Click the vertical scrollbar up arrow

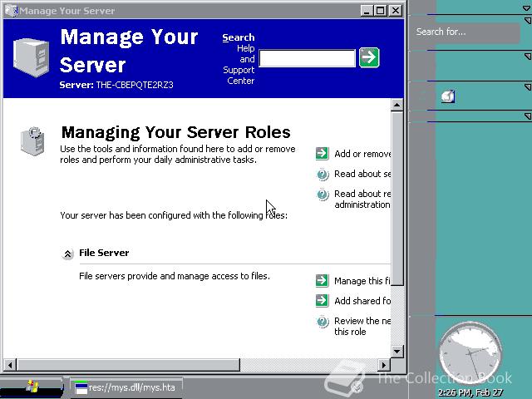pyautogui.click(x=397, y=105)
